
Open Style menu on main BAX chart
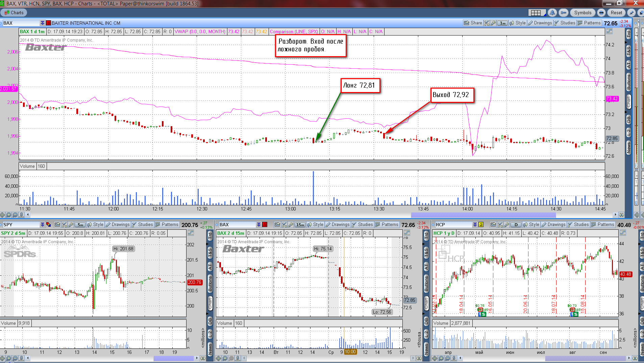click(x=518, y=23)
